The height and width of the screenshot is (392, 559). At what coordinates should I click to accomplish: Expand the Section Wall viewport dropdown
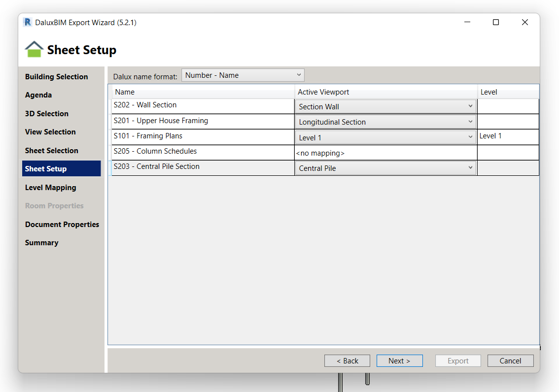click(x=385, y=107)
